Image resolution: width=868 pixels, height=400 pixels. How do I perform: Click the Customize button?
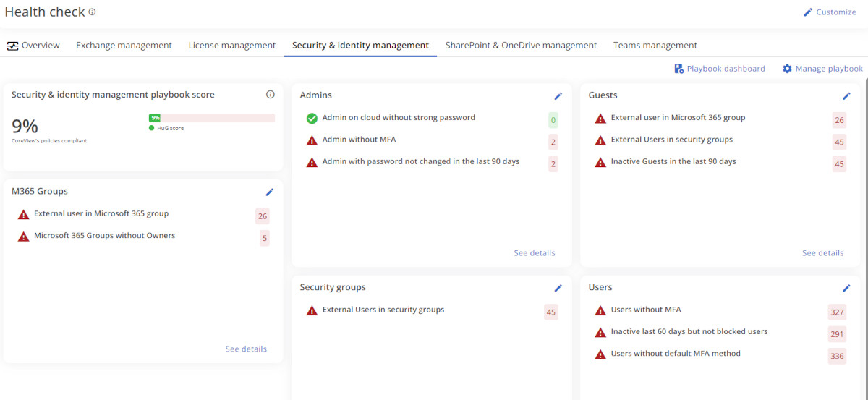click(830, 12)
